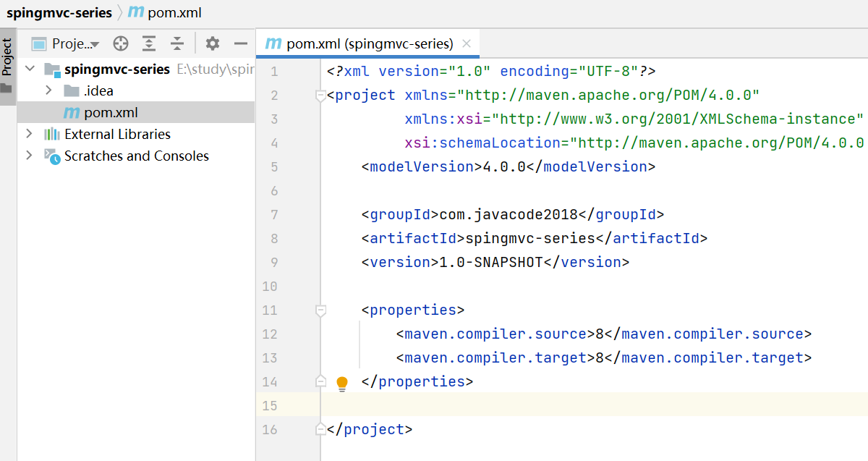Expand External Libraries node
The width and height of the screenshot is (868, 461).
click(30, 134)
